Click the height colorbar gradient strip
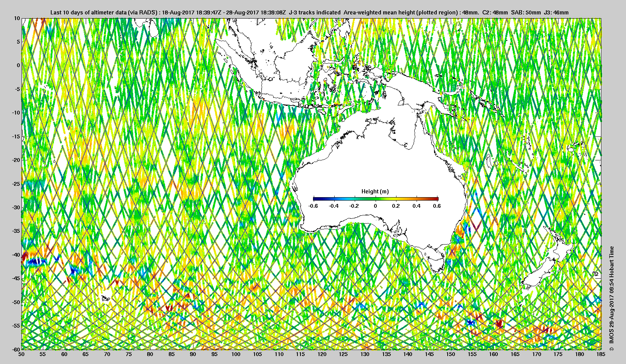 (376, 199)
